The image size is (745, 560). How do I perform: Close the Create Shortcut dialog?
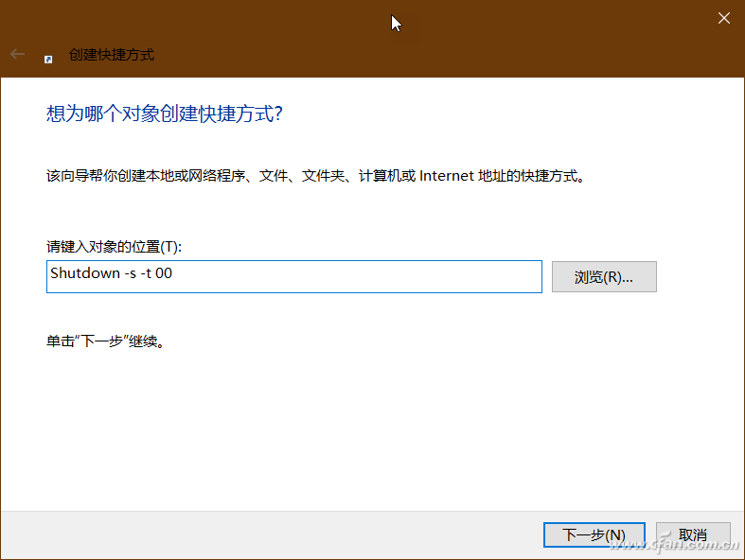[723, 18]
